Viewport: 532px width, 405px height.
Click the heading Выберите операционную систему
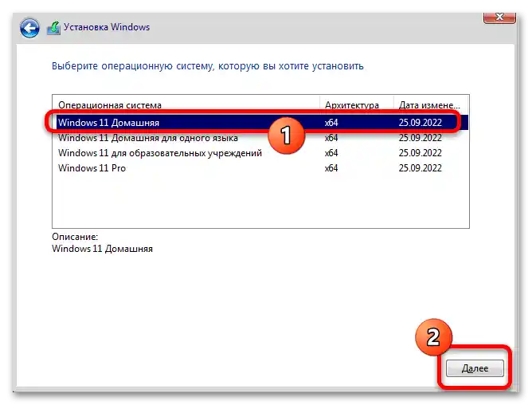click(207, 66)
